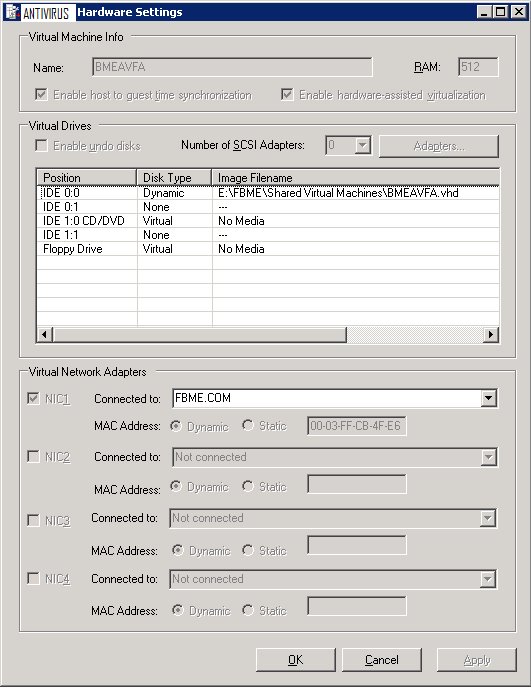Viewport: 531px width, 689px height.
Task: Click the Antivirus title bar icon
Action: [x=13, y=12]
